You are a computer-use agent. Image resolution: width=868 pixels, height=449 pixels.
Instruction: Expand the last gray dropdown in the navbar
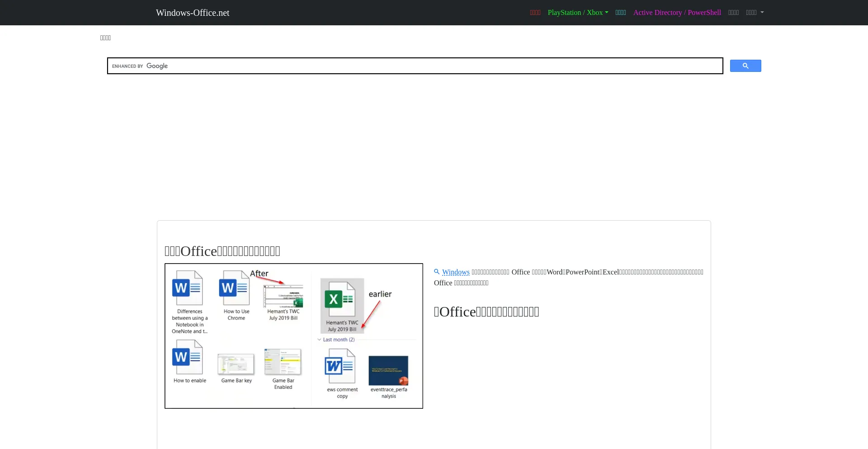pos(755,13)
